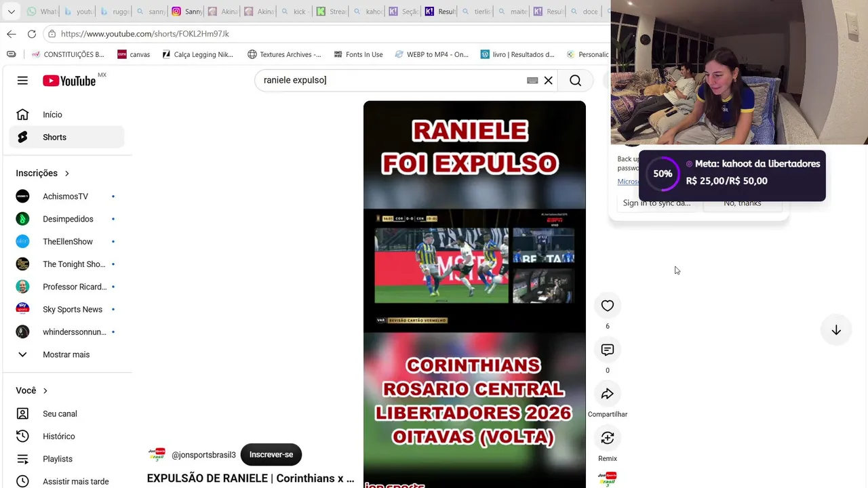
Task: Open the WEBP to MP4 bookmark
Action: [431, 54]
